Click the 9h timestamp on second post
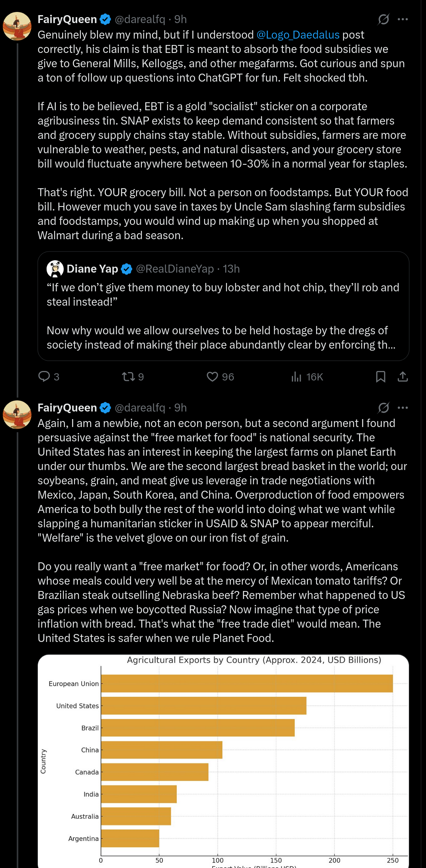Viewport: 426px width, 868px height. (180, 408)
